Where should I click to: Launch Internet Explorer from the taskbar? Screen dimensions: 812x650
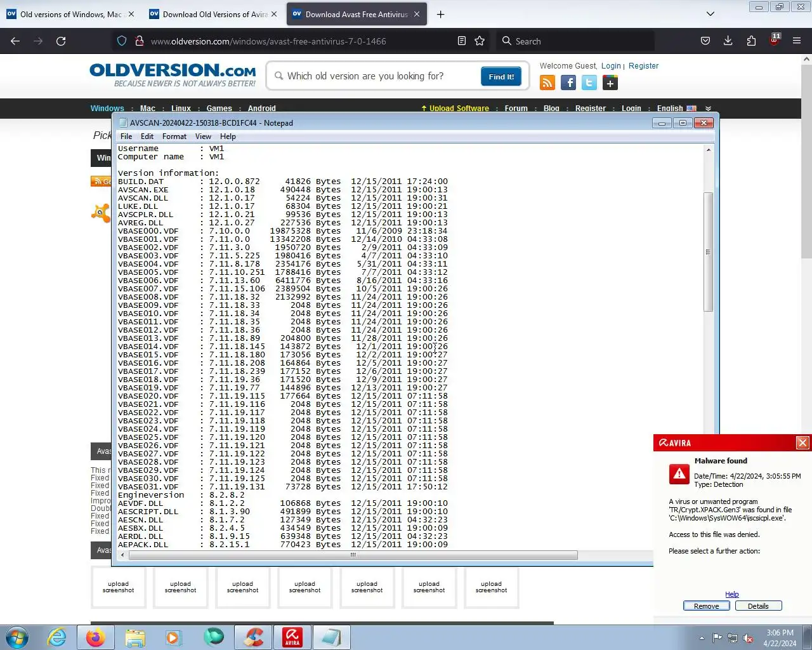tap(56, 637)
